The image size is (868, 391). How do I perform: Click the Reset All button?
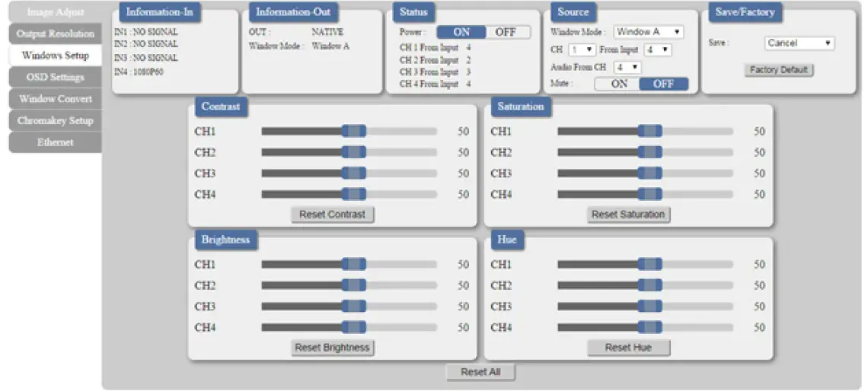(x=480, y=372)
